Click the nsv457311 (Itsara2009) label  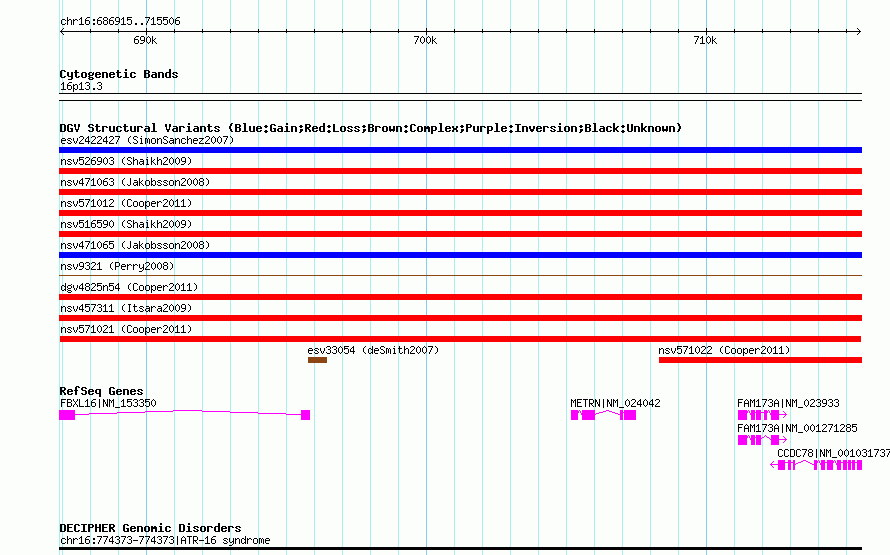[126, 308]
